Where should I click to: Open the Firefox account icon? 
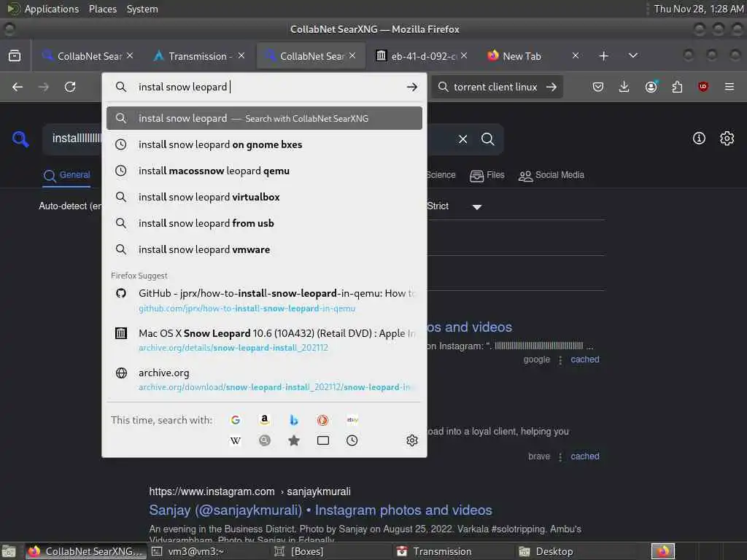pyautogui.click(x=651, y=87)
